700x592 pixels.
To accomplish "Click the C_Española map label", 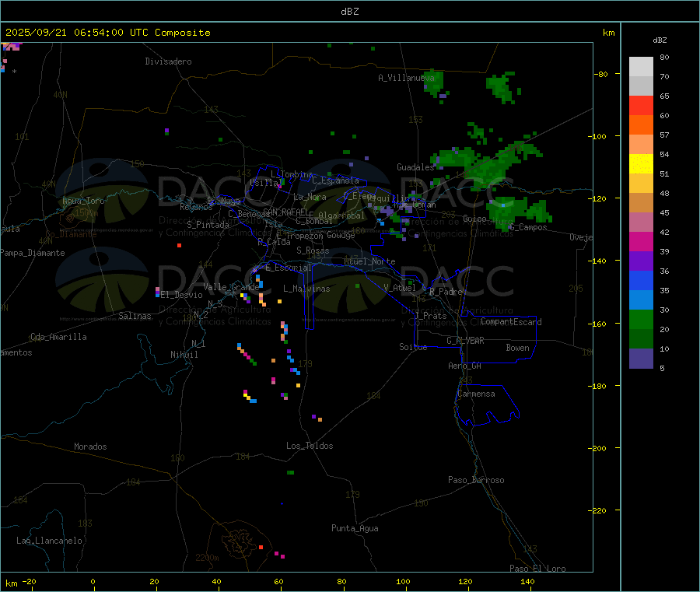I will 335,180.
